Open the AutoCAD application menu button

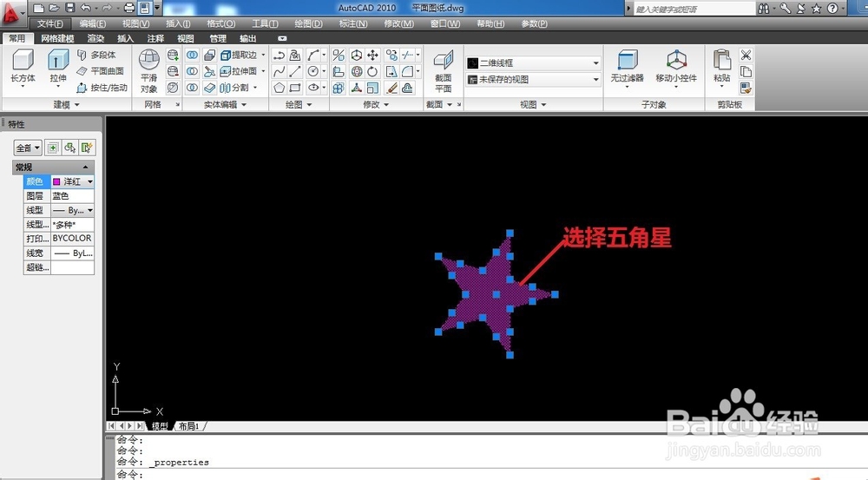(11, 13)
